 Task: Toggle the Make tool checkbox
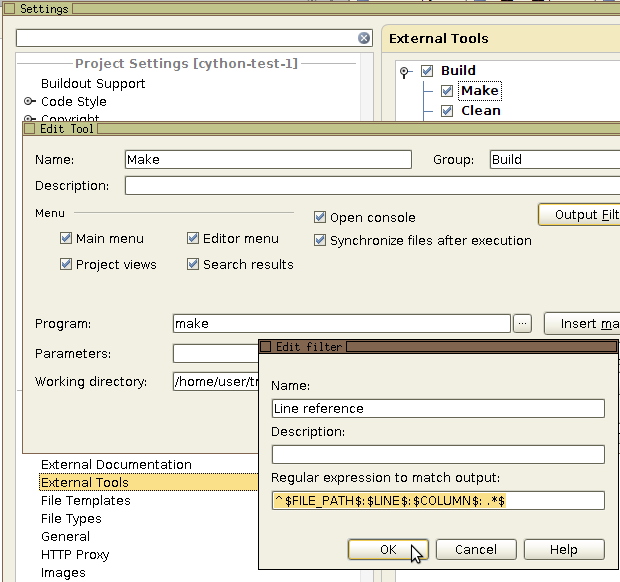[447, 91]
